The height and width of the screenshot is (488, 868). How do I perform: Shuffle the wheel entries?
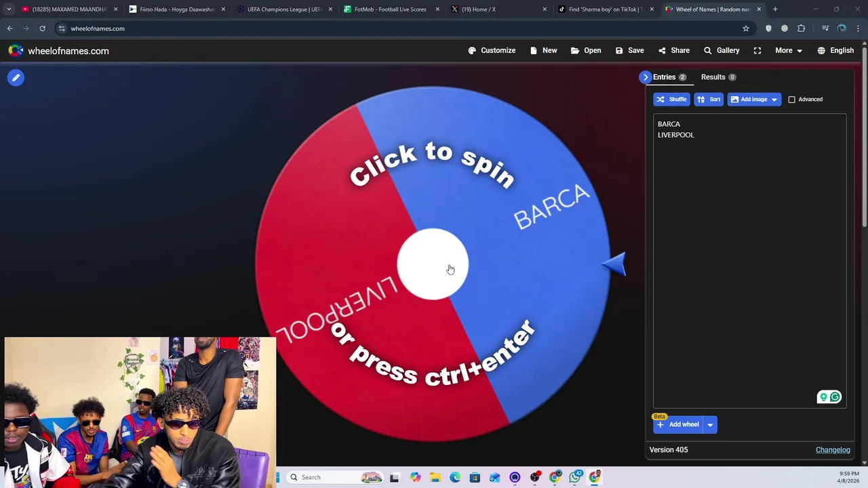(671, 99)
